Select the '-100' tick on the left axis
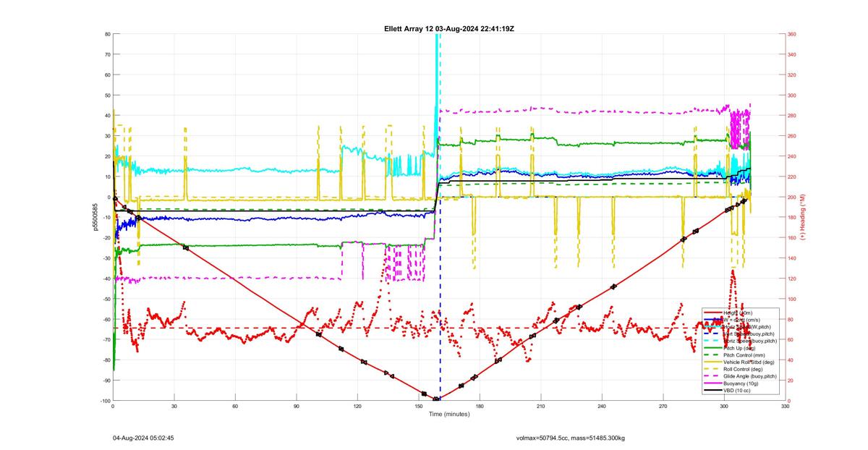This screenshot has height=450, width=868. [104, 401]
